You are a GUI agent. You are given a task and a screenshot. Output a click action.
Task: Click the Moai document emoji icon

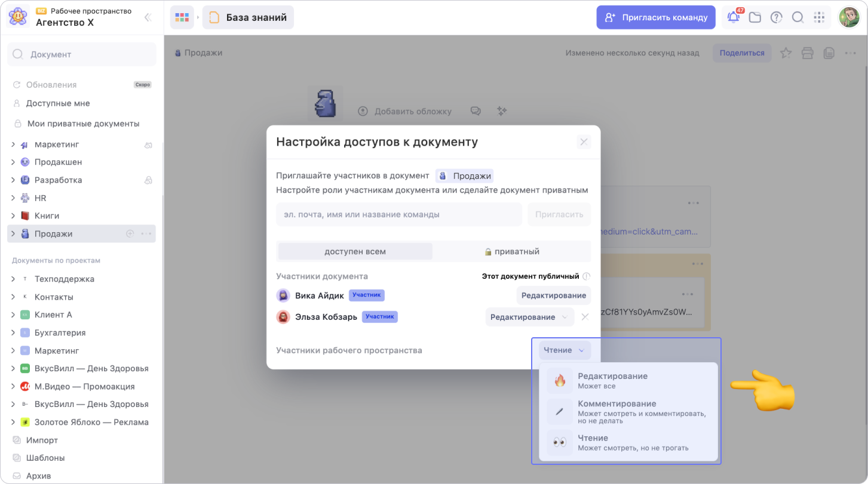click(x=325, y=102)
